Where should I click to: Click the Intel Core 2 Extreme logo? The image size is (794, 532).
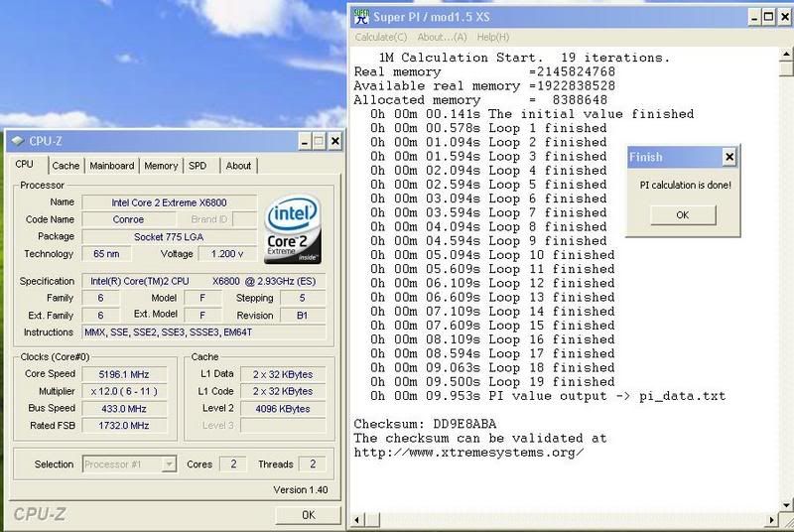(x=292, y=229)
